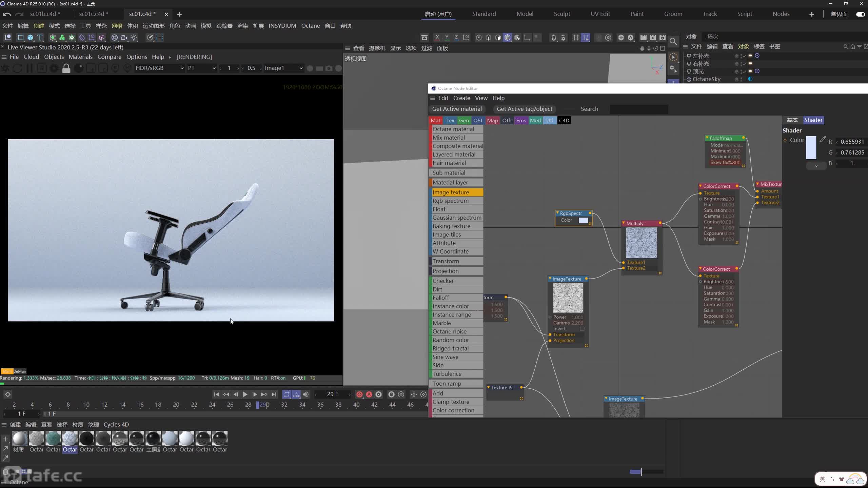Image resolution: width=868 pixels, height=488 pixels.
Task: Click the new material plus icon
Action: click(5, 439)
